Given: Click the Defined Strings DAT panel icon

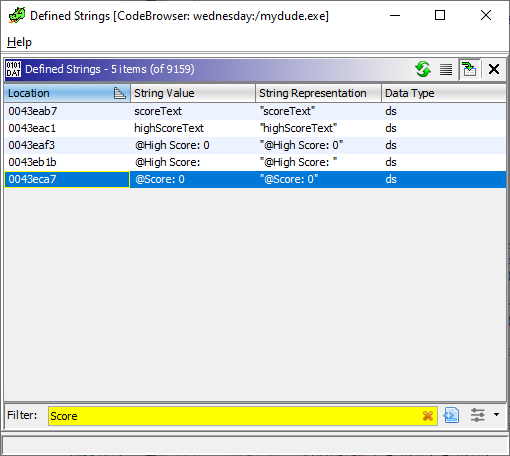Looking at the screenshot, I should (14, 69).
